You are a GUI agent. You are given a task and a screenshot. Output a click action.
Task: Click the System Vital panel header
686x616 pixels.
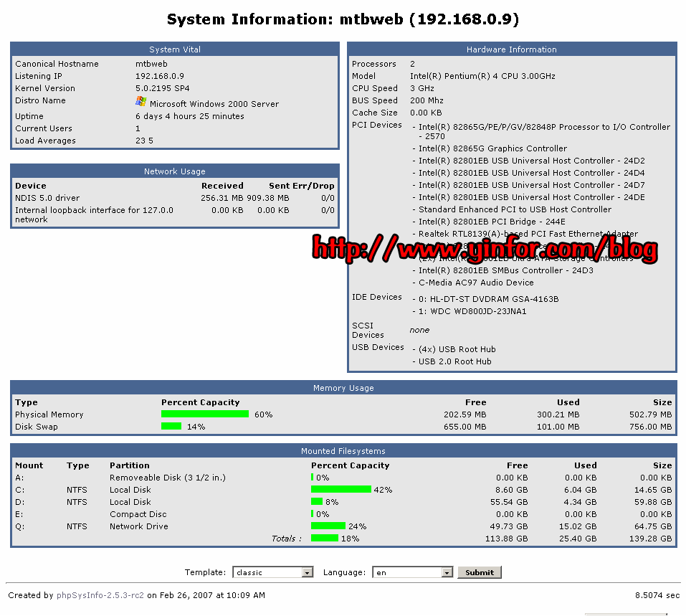pyautogui.click(x=175, y=49)
